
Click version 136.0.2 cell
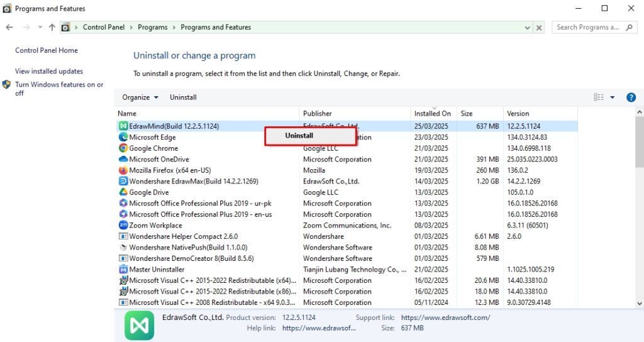tap(518, 170)
